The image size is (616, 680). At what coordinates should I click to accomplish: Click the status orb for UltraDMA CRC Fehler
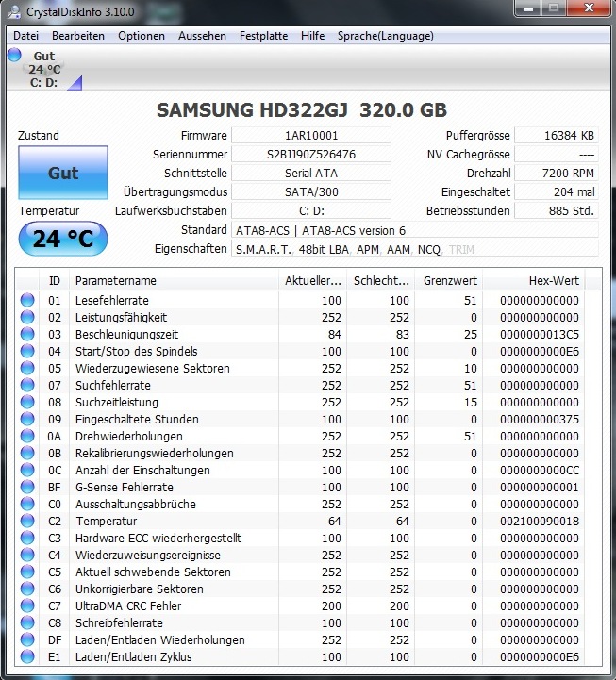(x=27, y=605)
